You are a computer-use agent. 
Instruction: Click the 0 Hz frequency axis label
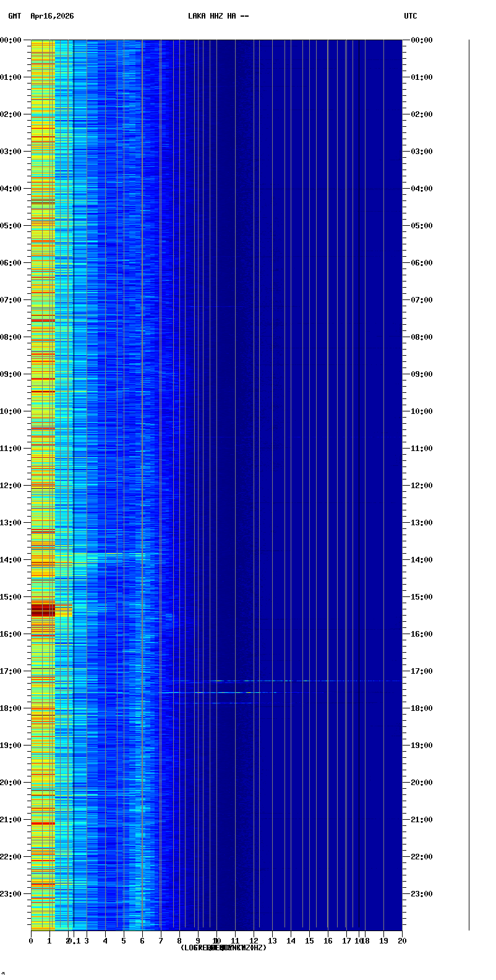31,941
